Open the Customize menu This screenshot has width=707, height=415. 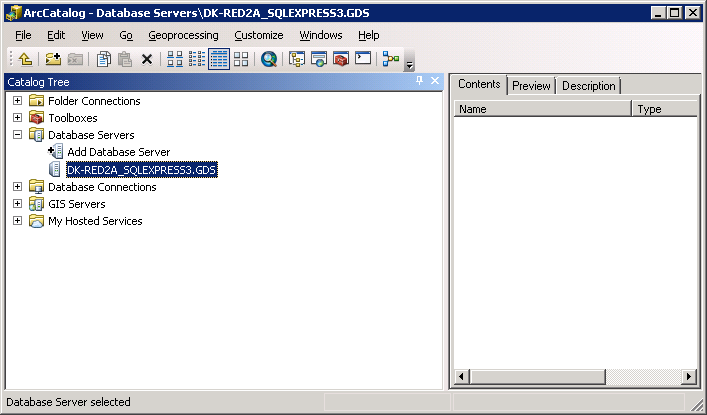click(x=258, y=35)
